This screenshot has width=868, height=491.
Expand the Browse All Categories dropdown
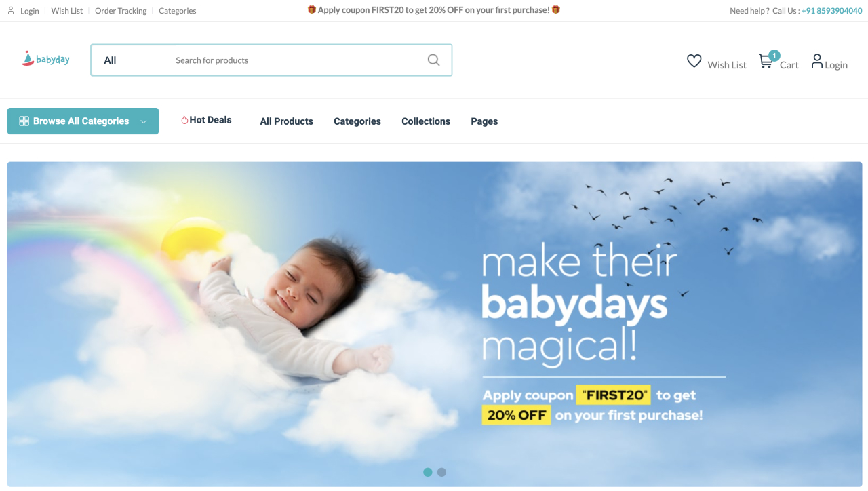click(x=83, y=121)
